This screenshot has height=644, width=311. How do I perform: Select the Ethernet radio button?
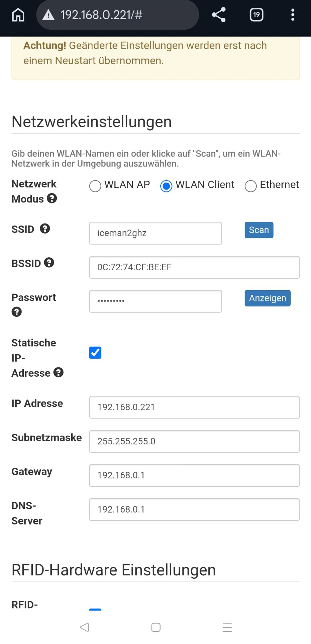pyautogui.click(x=251, y=186)
